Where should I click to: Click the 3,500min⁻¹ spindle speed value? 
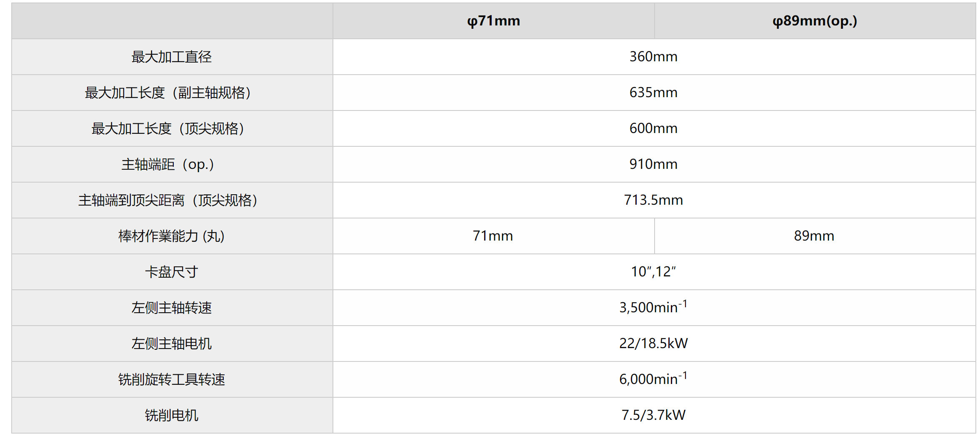tap(653, 308)
